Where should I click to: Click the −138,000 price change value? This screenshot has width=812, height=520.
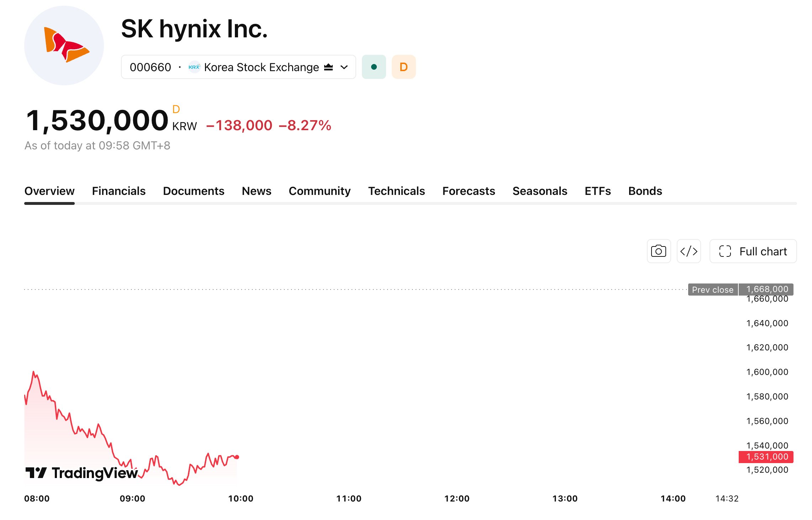239,125
